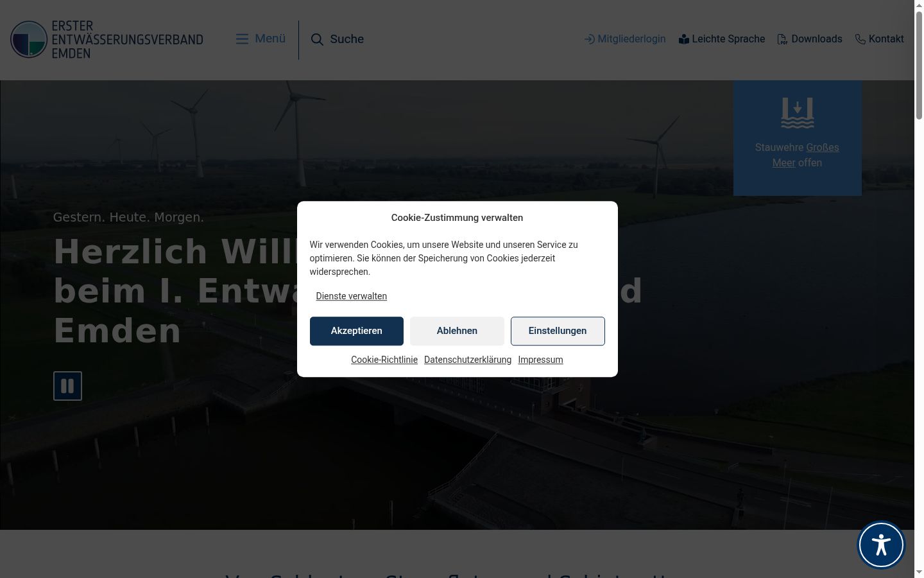Open the Downloads text link
This screenshot has height=578, width=924.
(x=817, y=39)
